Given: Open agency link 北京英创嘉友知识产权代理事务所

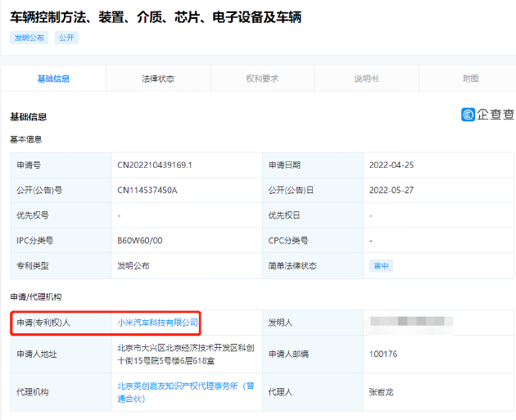Looking at the screenshot, I should pyautogui.click(x=186, y=392).
